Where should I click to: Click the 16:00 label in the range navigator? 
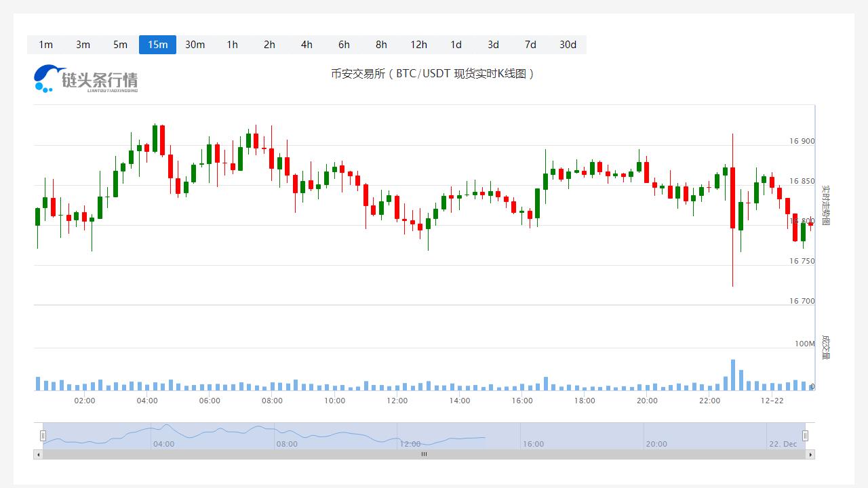pos(533,444)
